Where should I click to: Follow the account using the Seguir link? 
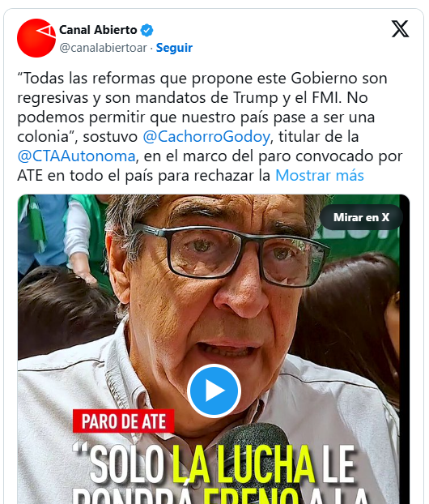174,48
